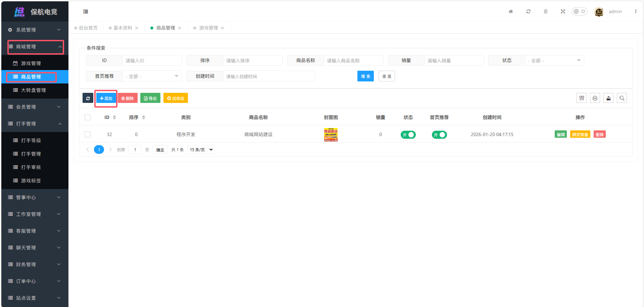Open the 状态 filter dropdown
The width and height of the screenshot is (644, 307).
[x=554, y=61]
